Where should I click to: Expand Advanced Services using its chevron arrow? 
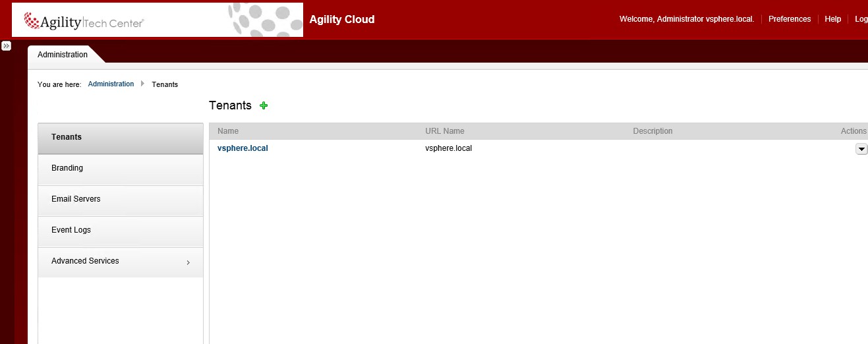click(x=188, y=262)
